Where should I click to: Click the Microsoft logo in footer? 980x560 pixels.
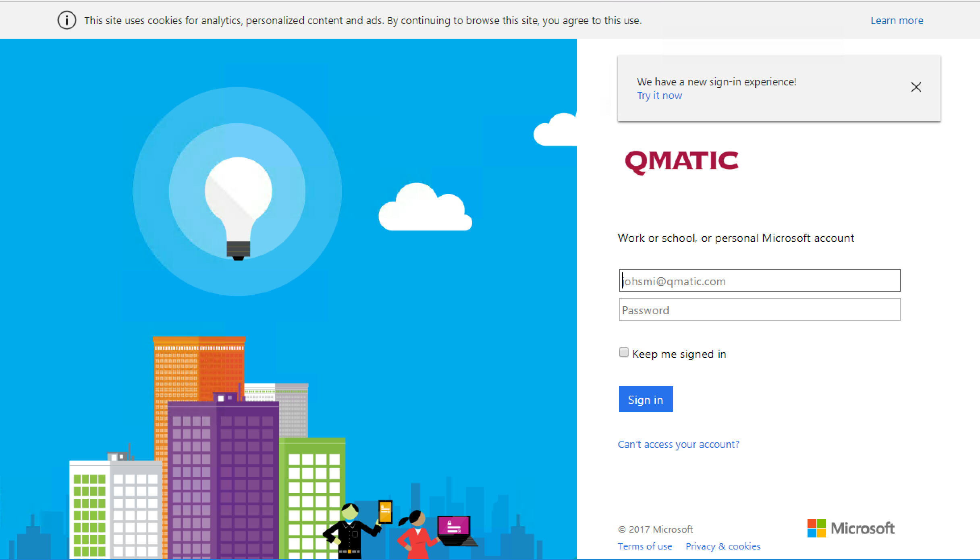[851, 528]
